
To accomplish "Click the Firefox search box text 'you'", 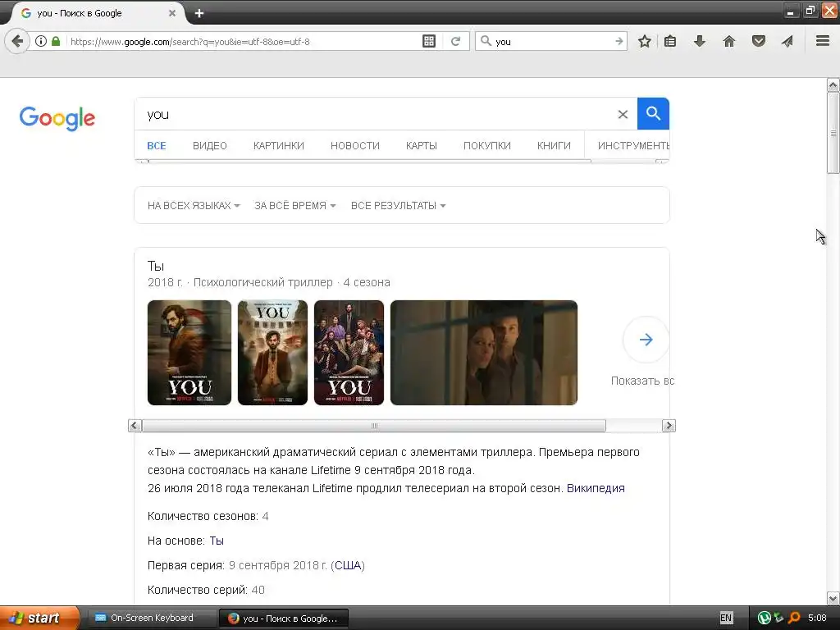I will point(503,42).
